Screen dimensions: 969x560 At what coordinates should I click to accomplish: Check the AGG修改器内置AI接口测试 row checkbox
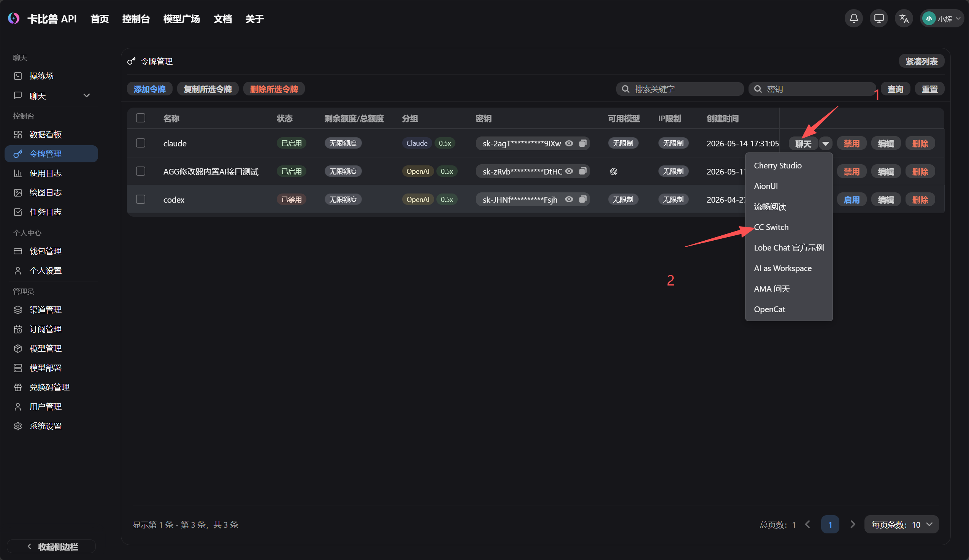pos(141,171)
